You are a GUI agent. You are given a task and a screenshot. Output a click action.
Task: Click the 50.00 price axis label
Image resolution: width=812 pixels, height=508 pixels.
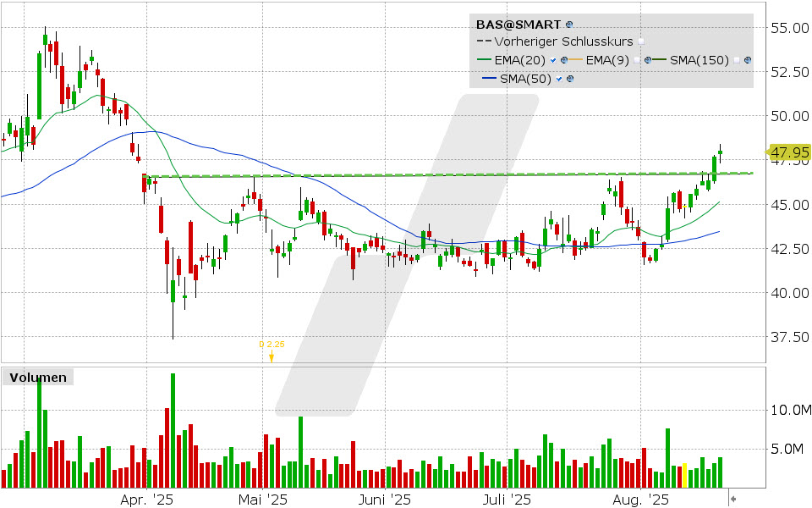[x=790, y=116]
